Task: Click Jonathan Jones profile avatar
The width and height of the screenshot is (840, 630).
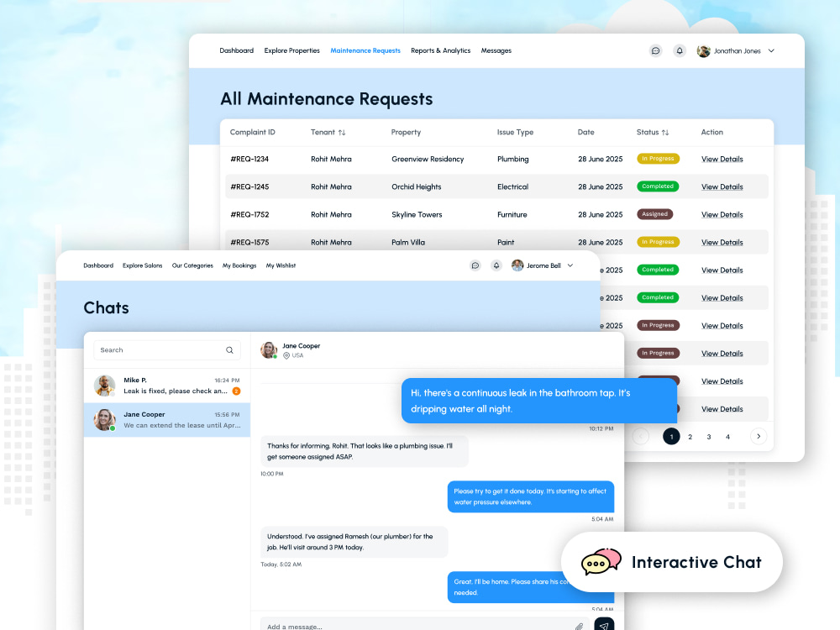Action: click(x=703, y=51)
